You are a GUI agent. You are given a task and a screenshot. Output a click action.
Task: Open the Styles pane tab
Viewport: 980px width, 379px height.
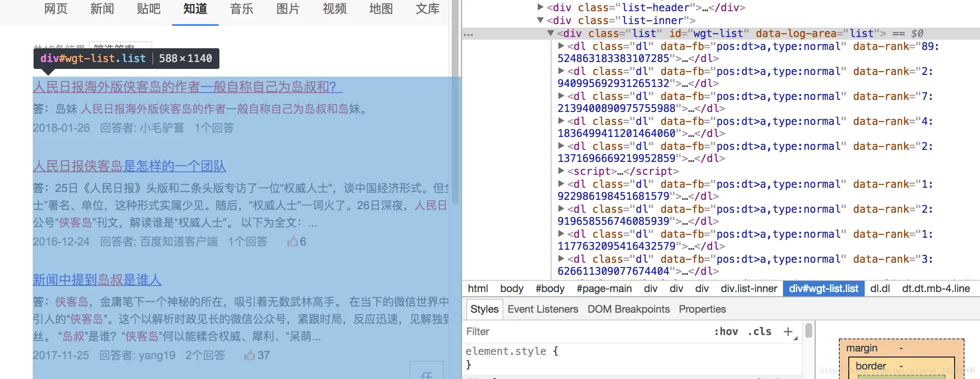[484, 309]
